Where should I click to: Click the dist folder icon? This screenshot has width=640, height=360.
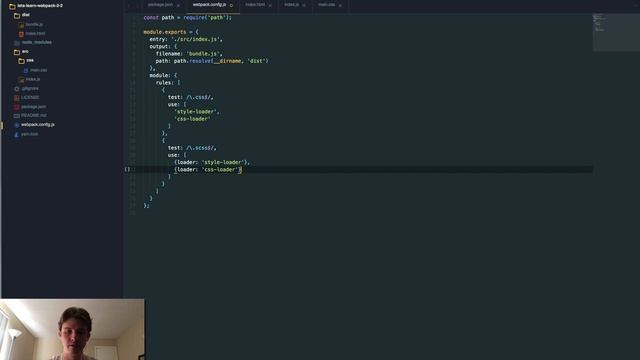[17, 16]
